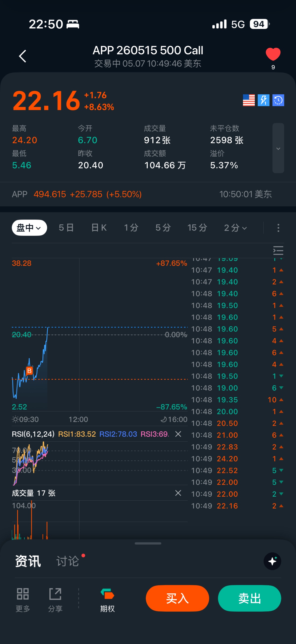Tap the 最低 5.46 value
The width and height of the screenshot is (296, 644).
click(x=22, y=165)
